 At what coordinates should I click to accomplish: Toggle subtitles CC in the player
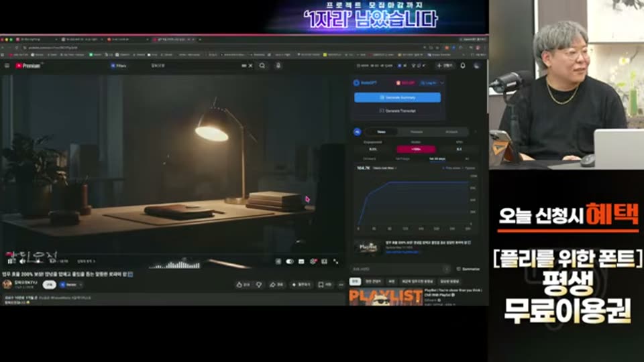301,261
